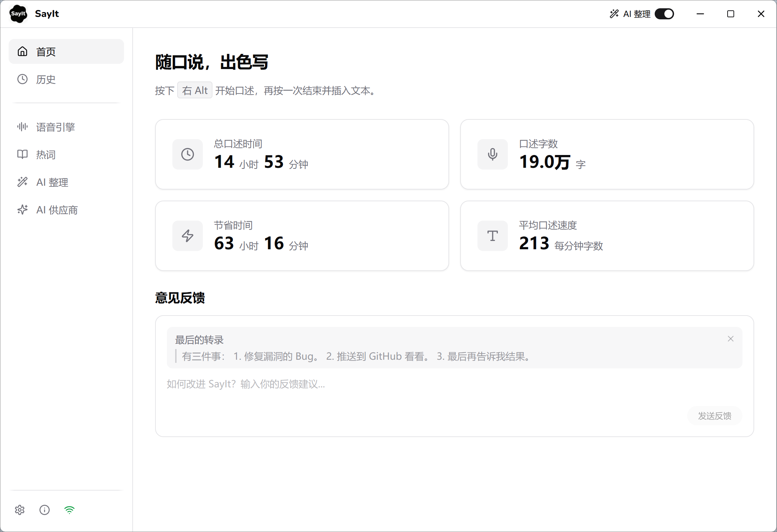The height and width of the screenshot is (532, 777).
Task: Close the SayIt window
Action: click(761, 14)
